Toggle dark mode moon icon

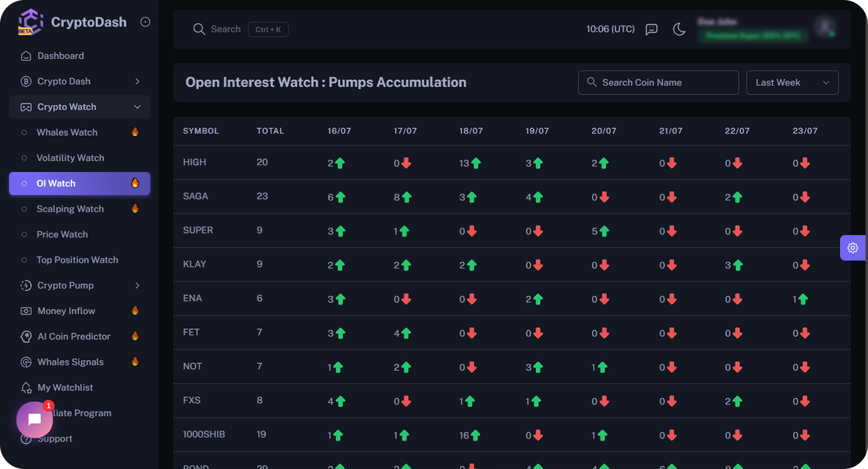[679, 29]
